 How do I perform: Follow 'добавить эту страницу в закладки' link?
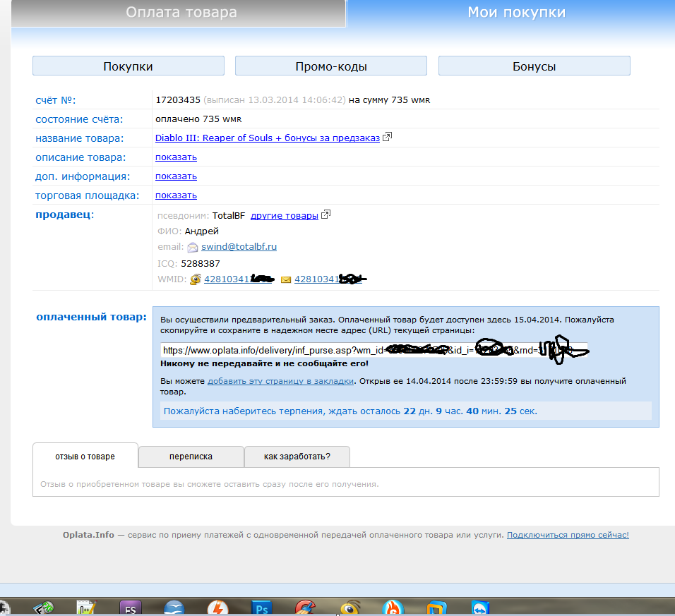pyautogui.click(x=280, y=381)
